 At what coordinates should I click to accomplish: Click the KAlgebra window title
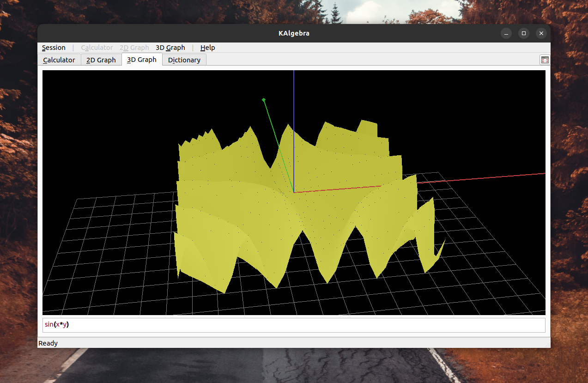[x=294, y=33]
